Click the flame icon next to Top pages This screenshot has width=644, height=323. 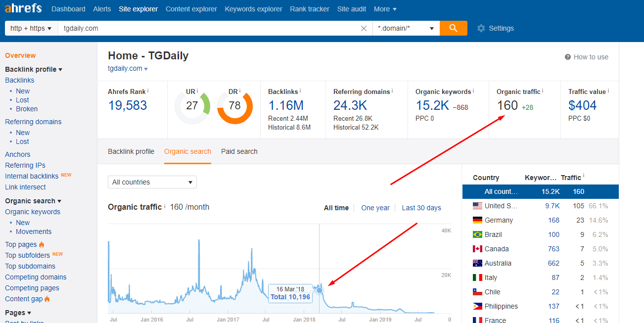tap(42, 244)
